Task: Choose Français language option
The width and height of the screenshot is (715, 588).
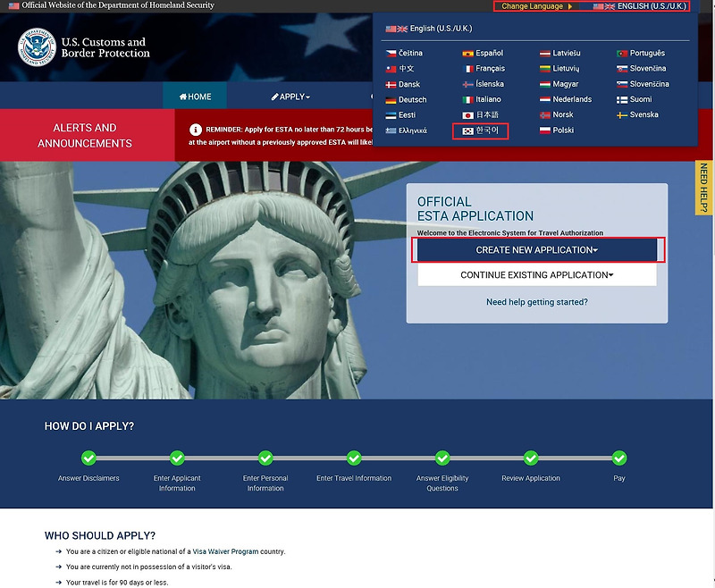Action: tap(484, 69)
